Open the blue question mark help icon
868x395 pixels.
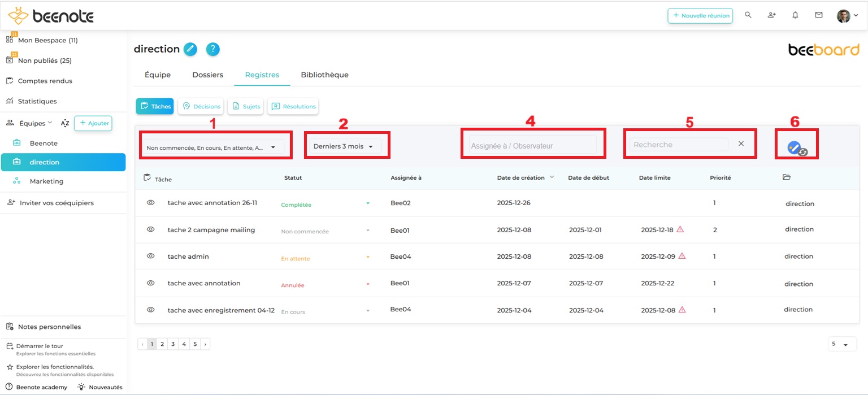point(212,49)
